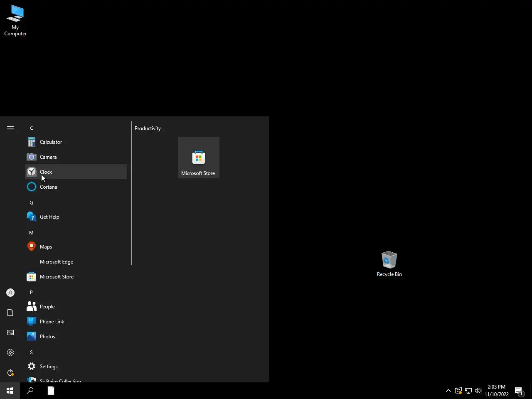
Task: Launch the Phone Link app
Action: tap(76, 322)
